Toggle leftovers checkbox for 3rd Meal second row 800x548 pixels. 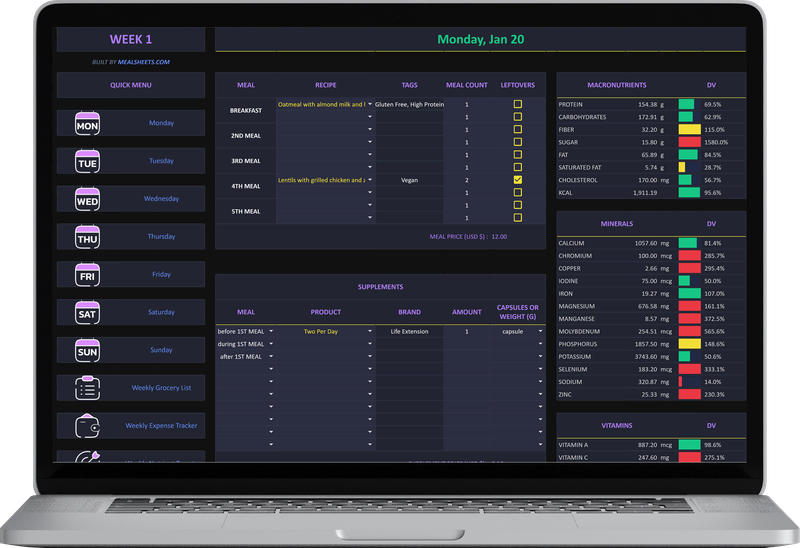click(x=517, y=167)
